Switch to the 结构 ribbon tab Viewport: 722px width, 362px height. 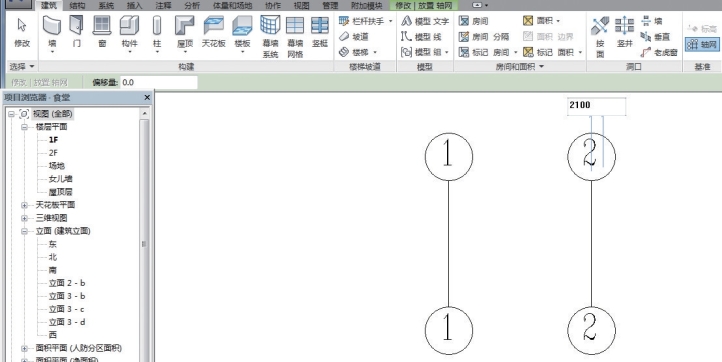coord(76,6)
